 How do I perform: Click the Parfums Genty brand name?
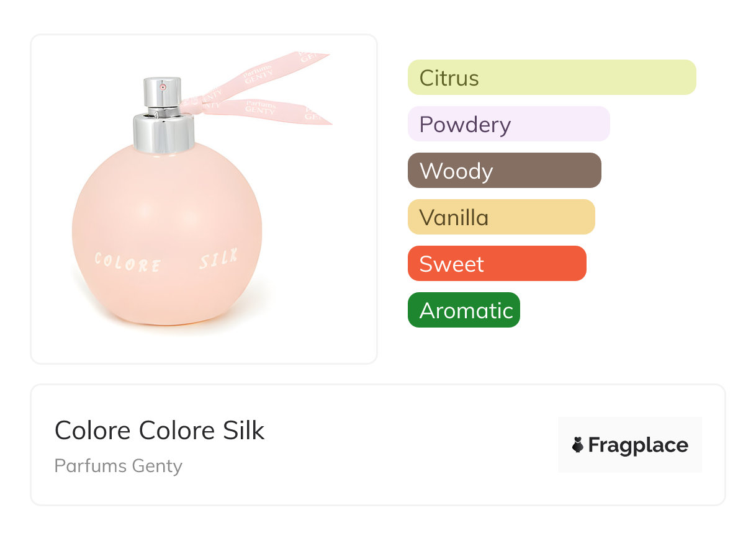(119, 466)
